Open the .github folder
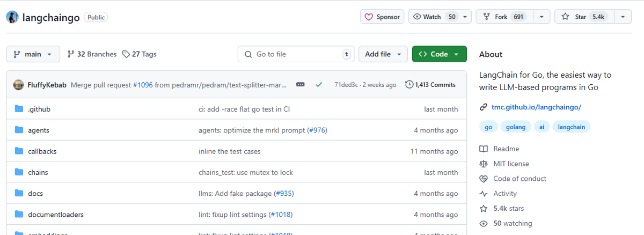The image size is (644, 235). click(x=39, y=109)
